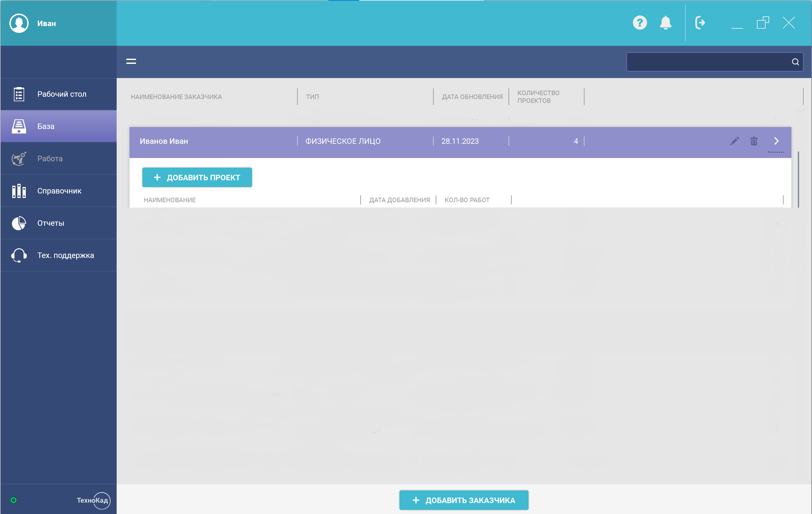Open user profile avatar Иван

[x=19, y=23]
